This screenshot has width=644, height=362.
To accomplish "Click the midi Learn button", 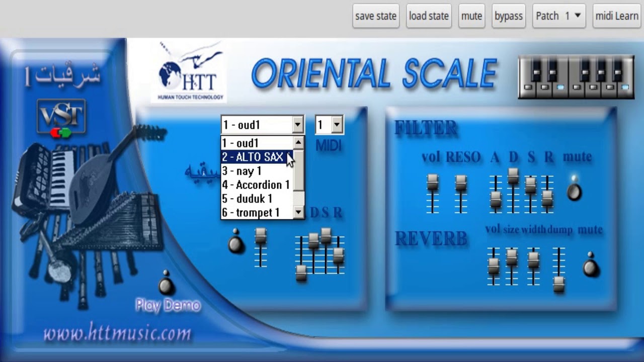I will tap(617, 16).
